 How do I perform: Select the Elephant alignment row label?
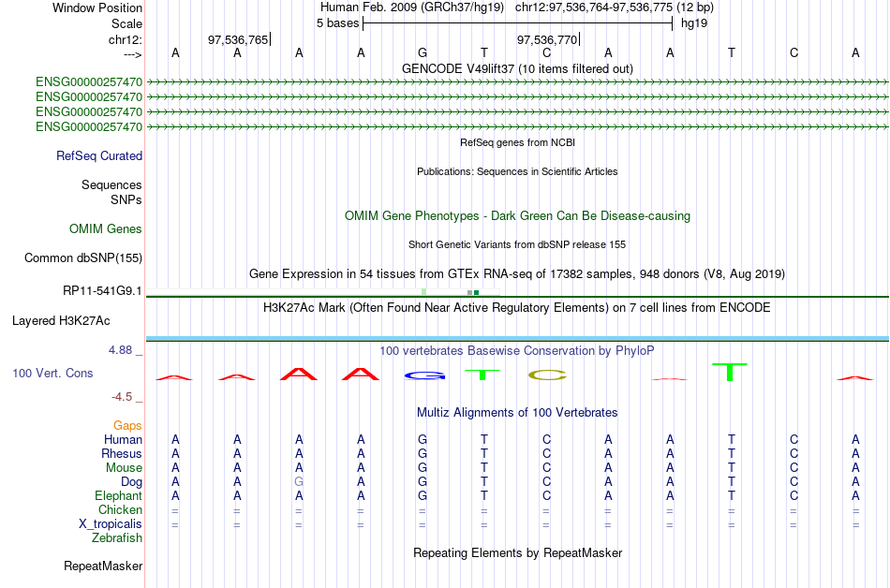(x=118, y=496)
